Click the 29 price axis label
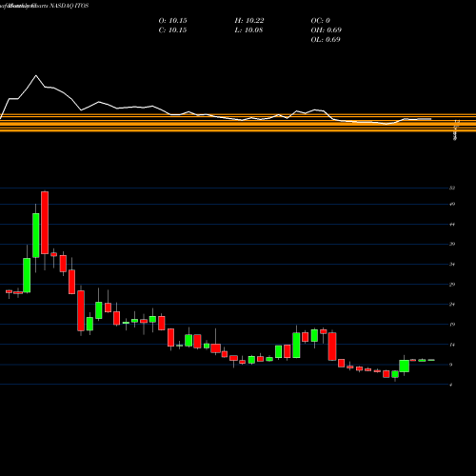Image resolution: width=476 pixels, height=476 pixels. (x=452, y=285)
